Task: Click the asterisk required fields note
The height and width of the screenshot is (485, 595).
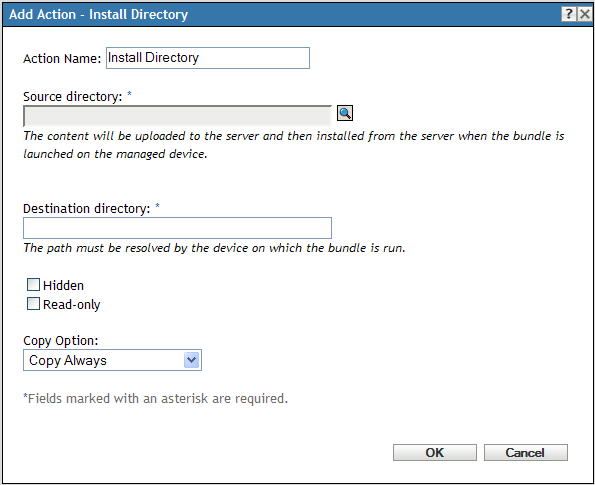Action: coord(156,398)
